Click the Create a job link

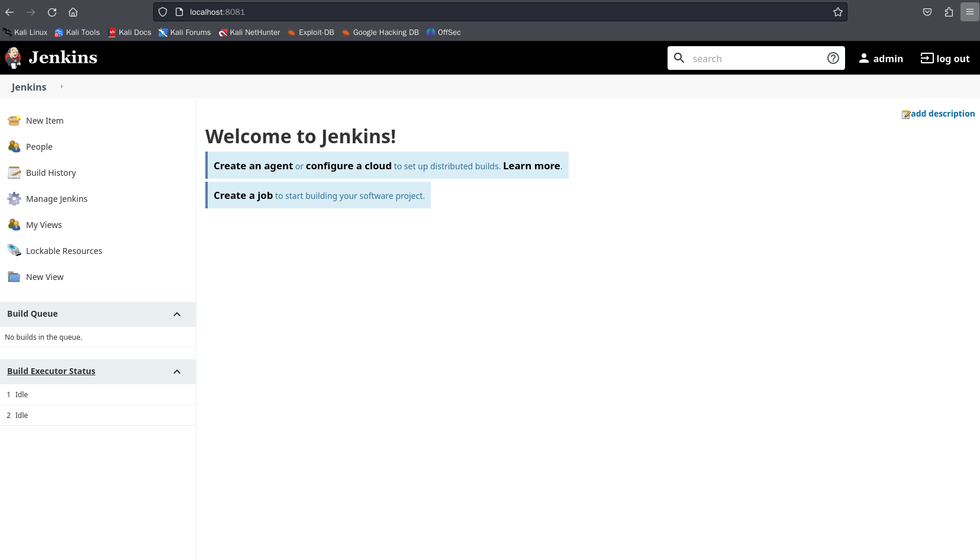243,195
